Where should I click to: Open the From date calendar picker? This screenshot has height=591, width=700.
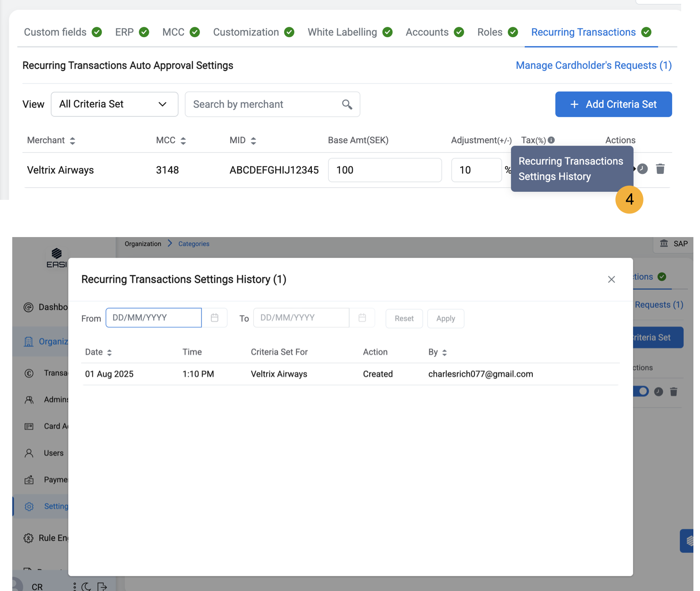click(214, 318)
